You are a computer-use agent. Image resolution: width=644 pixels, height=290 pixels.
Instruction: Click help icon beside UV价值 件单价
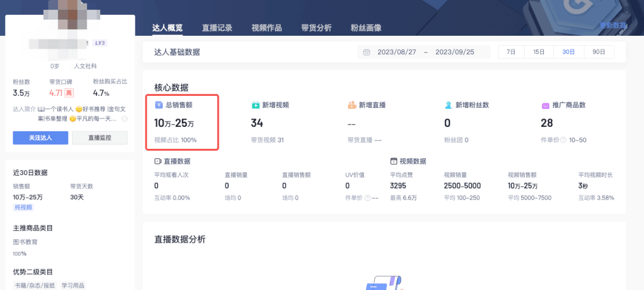[x=367, y=198]
